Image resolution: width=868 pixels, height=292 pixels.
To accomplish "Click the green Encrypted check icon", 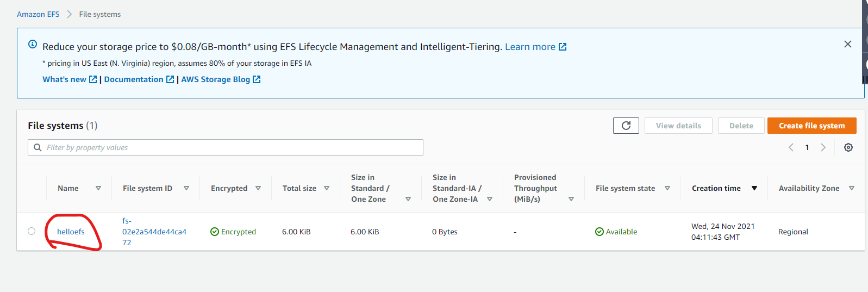I will (215, 232).
